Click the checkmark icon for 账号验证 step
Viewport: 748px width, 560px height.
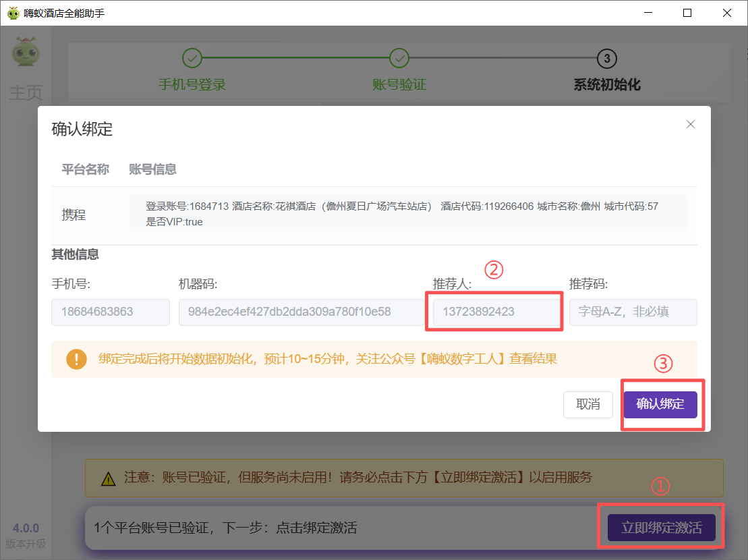pyautogui.click(x=399, y=59)
